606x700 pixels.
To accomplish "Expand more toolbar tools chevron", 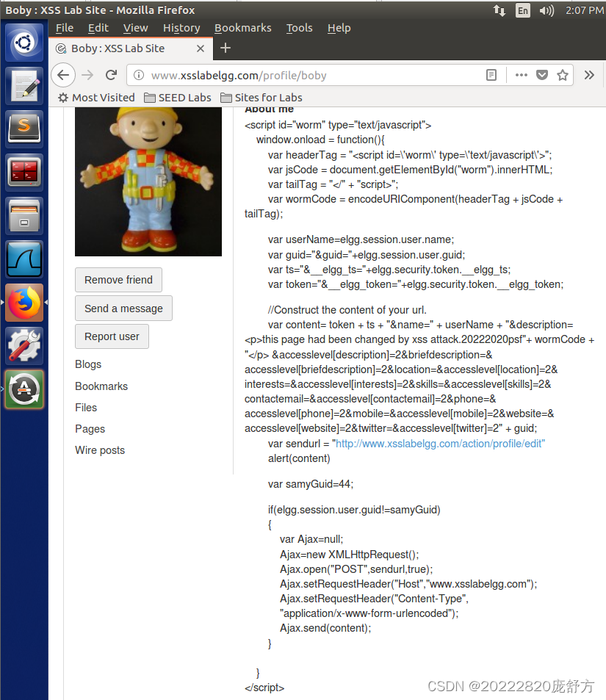I will 590,75.
